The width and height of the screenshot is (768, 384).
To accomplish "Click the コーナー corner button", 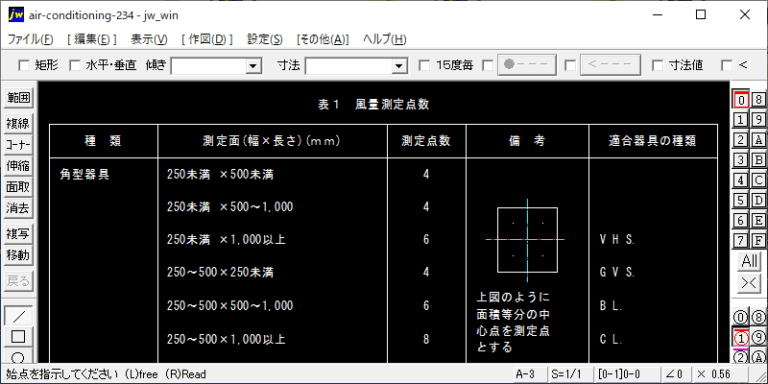I will (x=18, y=145).
